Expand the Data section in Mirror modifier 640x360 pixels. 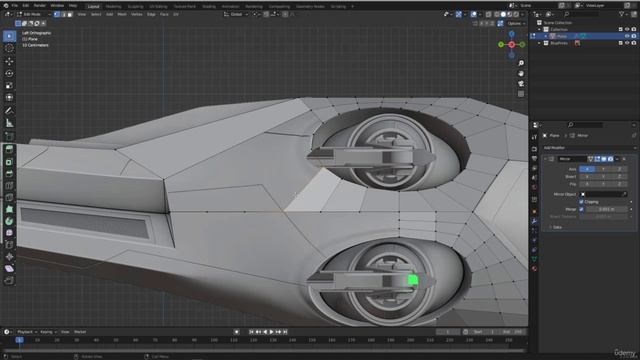(x=555, y=227)
